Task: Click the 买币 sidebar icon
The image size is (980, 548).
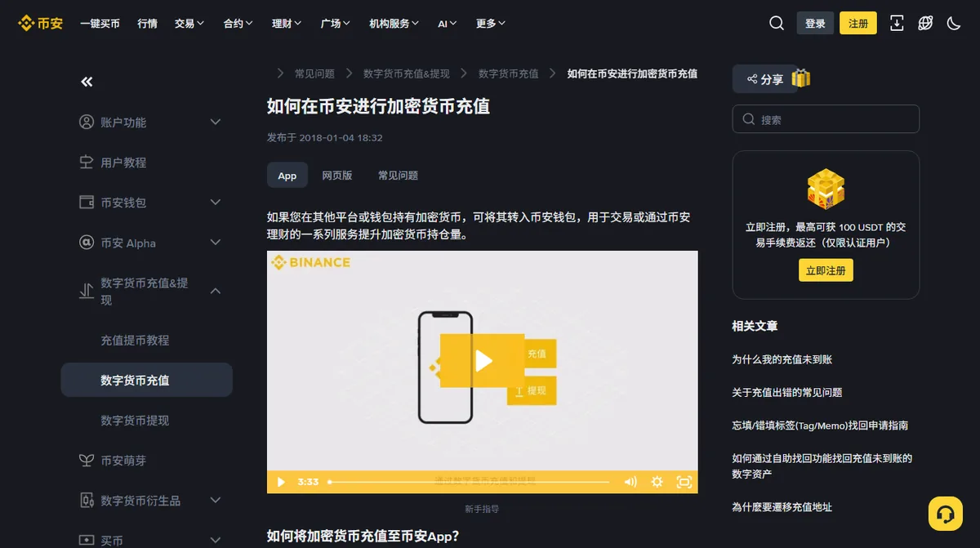Action: (87, 540)
